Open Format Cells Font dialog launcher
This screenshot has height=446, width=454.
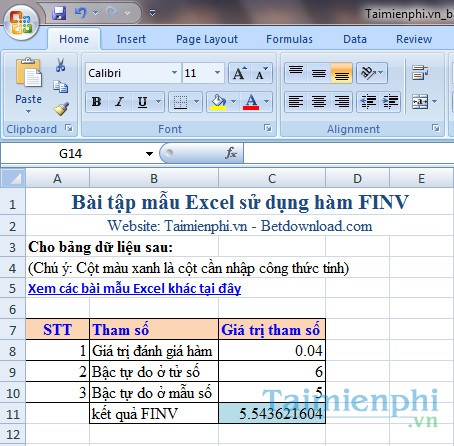click(x=268, y=128)
